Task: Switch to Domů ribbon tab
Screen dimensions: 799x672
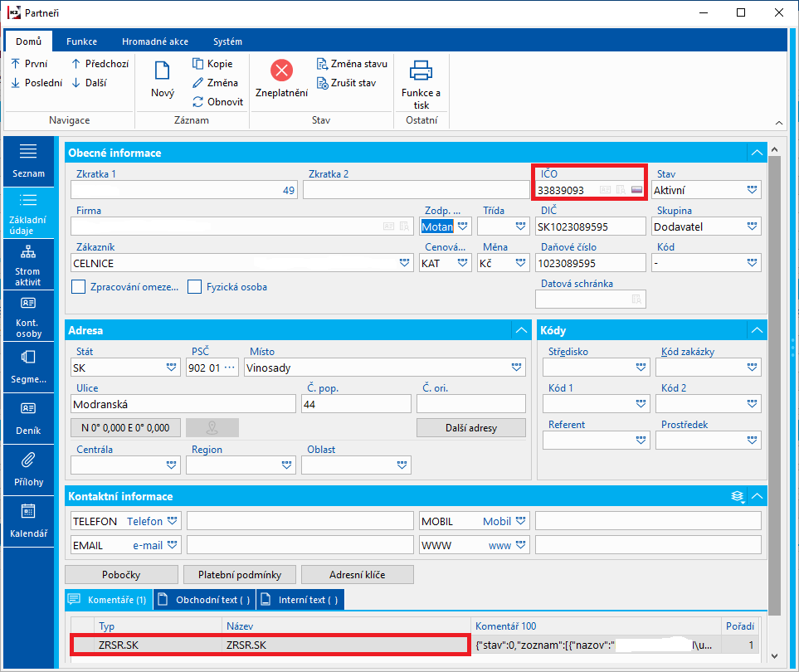Action: pyautogui.click(x=28, y=41)
